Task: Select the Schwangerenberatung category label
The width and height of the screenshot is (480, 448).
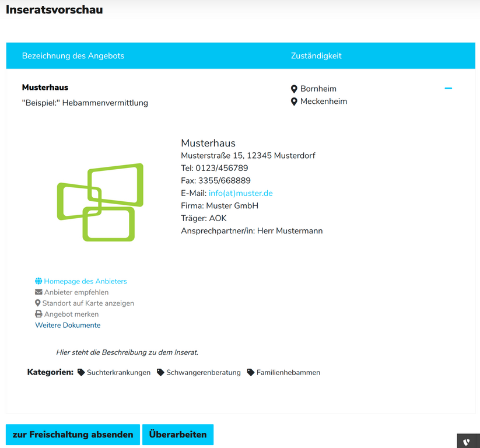Action: coord(204,372)
